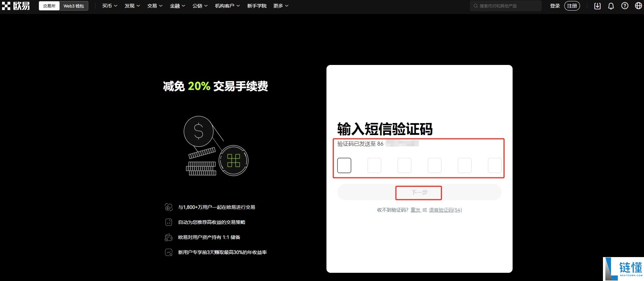Click the 与1,800+万用户 feature icon
Image resolution: width=644 pixels, height=281 pixels.
pos(169,207)
